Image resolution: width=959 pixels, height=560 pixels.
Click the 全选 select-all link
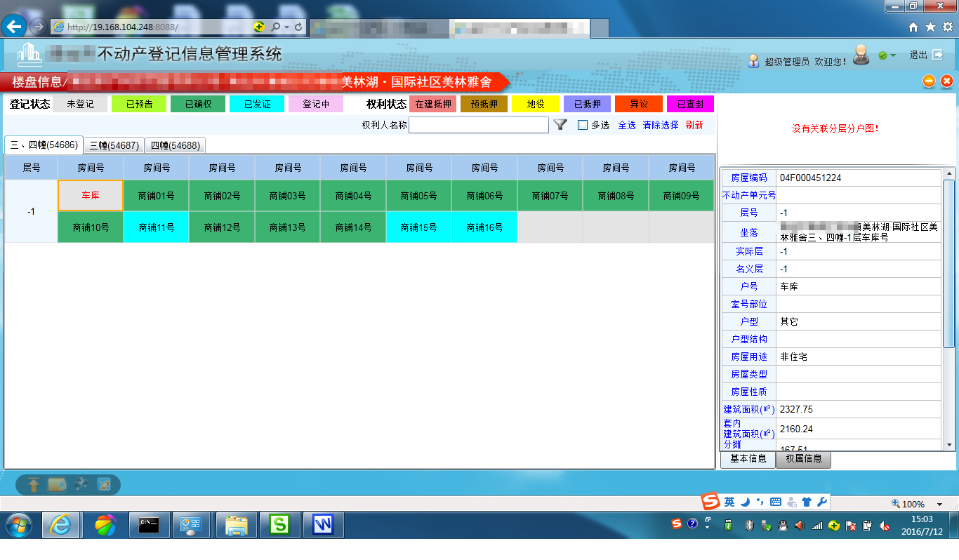pyautogui.click(x=627, y=125)
